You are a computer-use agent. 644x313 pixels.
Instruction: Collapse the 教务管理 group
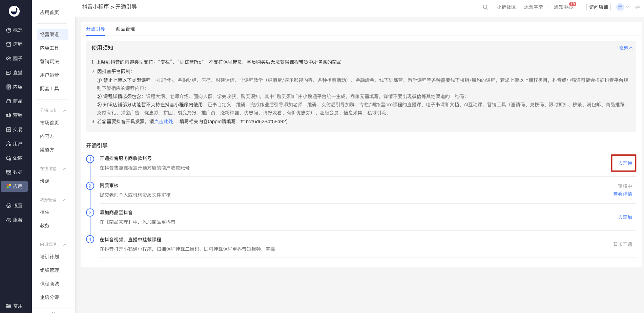[65, 200]
